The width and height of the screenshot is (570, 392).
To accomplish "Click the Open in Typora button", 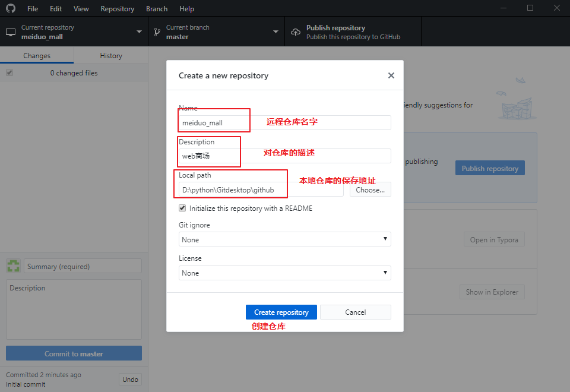I will click(494, 239).
